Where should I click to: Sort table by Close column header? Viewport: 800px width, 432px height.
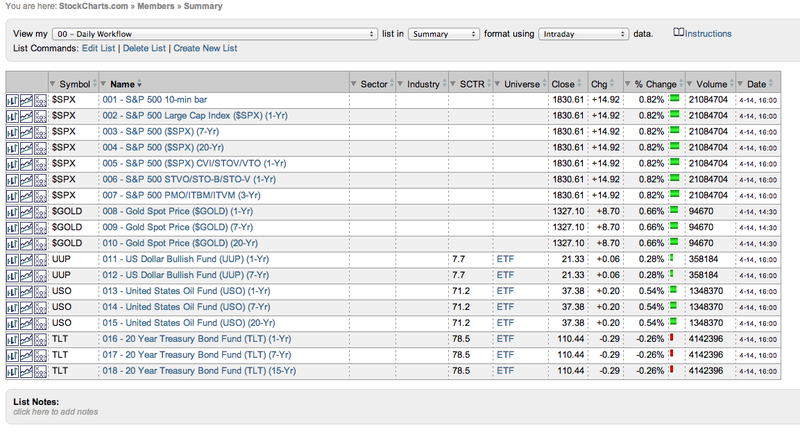click(563, 84)
